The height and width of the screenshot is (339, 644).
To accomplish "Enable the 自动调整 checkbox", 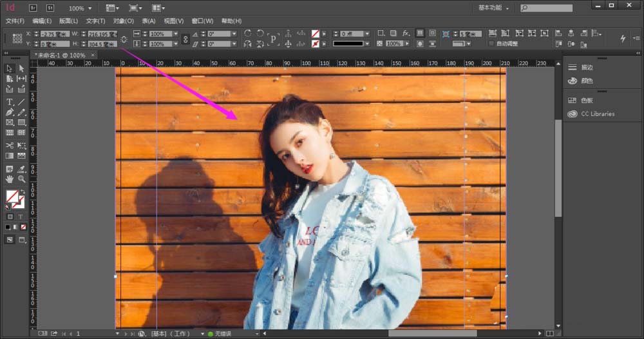I will point(492,44).
